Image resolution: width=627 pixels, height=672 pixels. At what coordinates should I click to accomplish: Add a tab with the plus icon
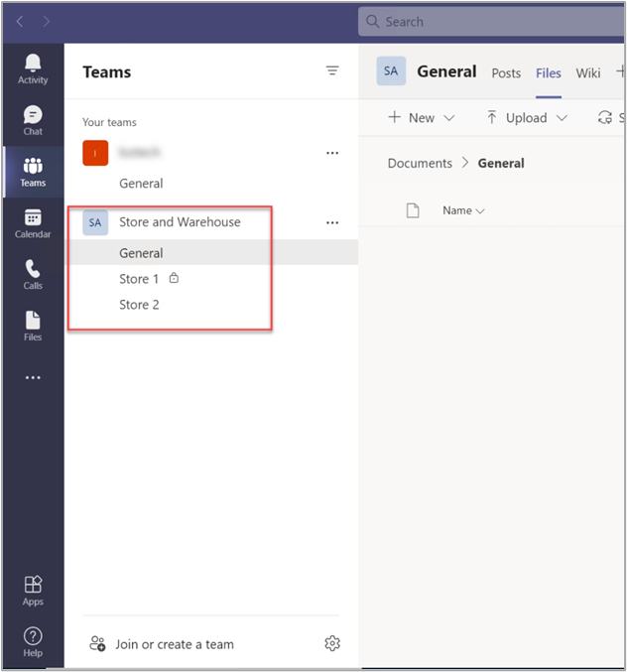pos(621,71)
